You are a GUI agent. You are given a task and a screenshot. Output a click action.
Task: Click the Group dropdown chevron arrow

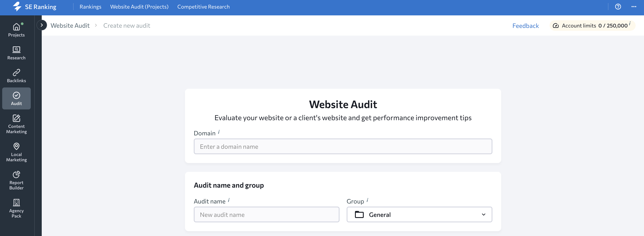[483, 214]
